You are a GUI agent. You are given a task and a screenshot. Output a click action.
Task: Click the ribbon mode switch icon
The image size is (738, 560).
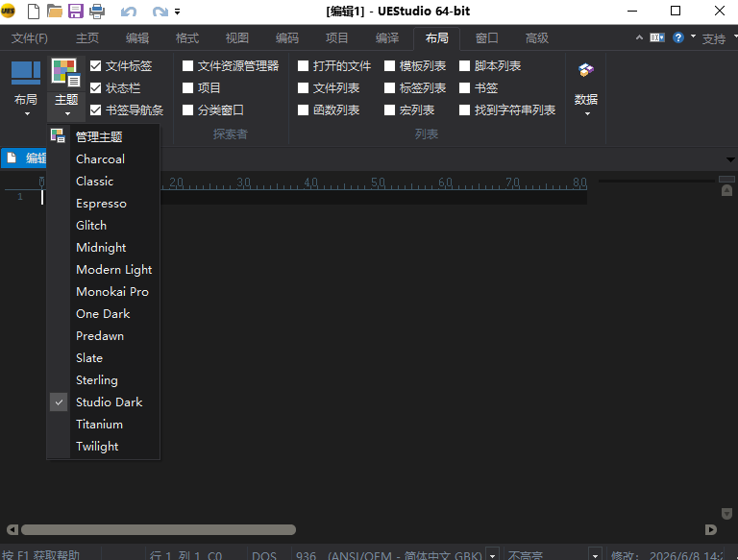coord(657,37)
